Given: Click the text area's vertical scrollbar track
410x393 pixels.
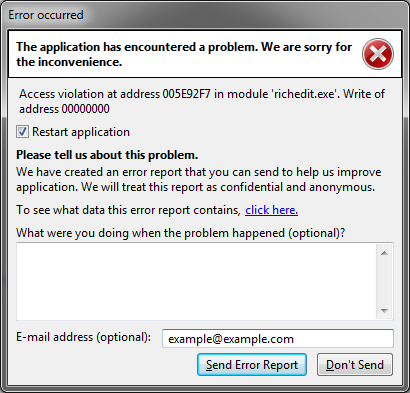Looking at the screenshot, I should click(384, 282).
